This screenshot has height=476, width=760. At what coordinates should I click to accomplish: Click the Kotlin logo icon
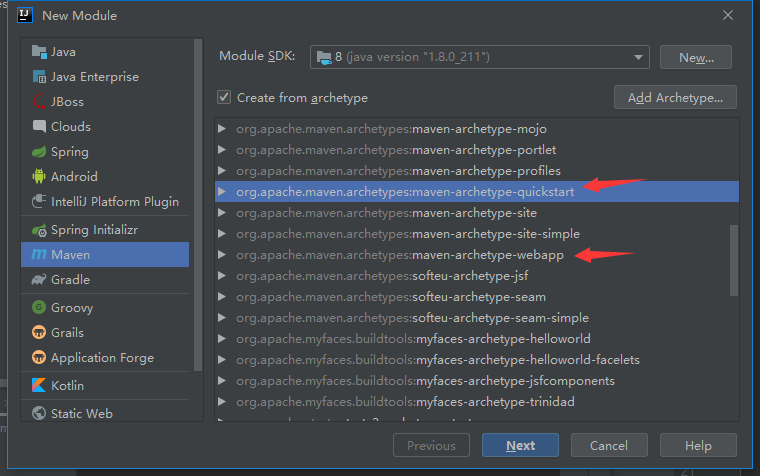(39, 386)
